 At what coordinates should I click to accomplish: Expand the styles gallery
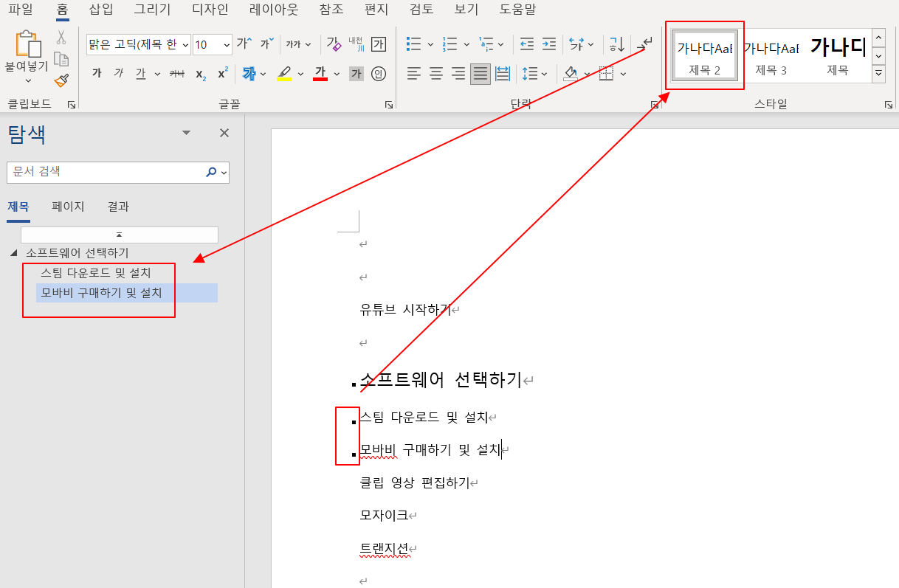(x=878, y=73)
